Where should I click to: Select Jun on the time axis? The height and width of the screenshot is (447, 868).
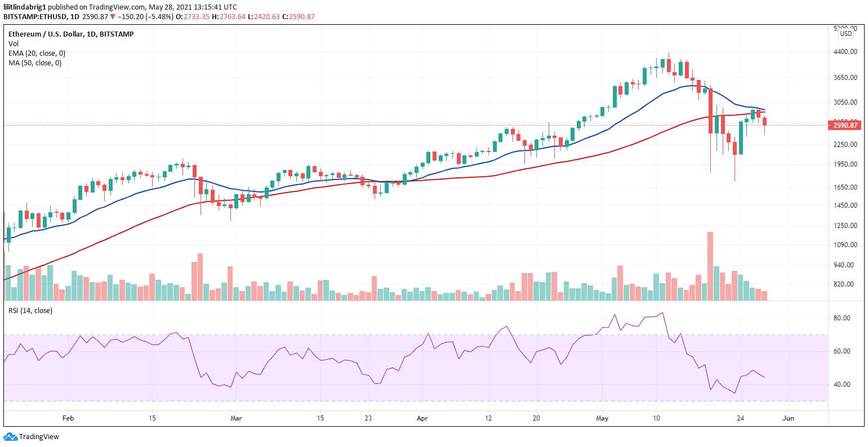point(788,418)
